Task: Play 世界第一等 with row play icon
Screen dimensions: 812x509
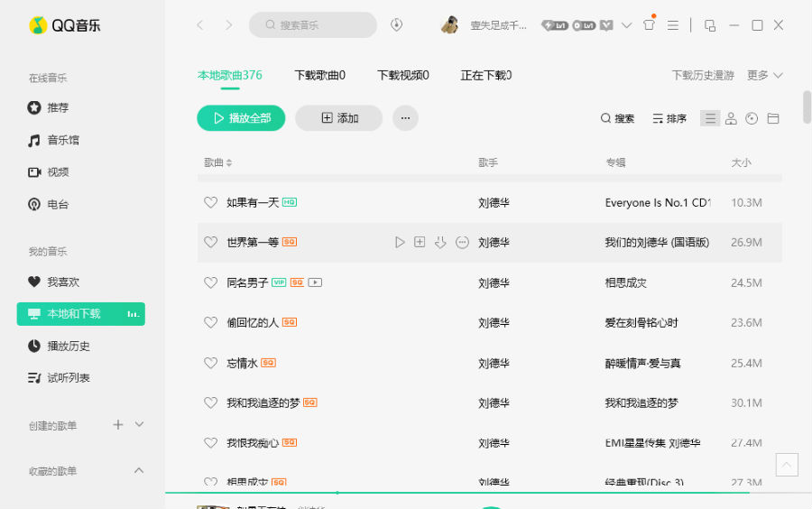Action: click(x=400, y=242)
